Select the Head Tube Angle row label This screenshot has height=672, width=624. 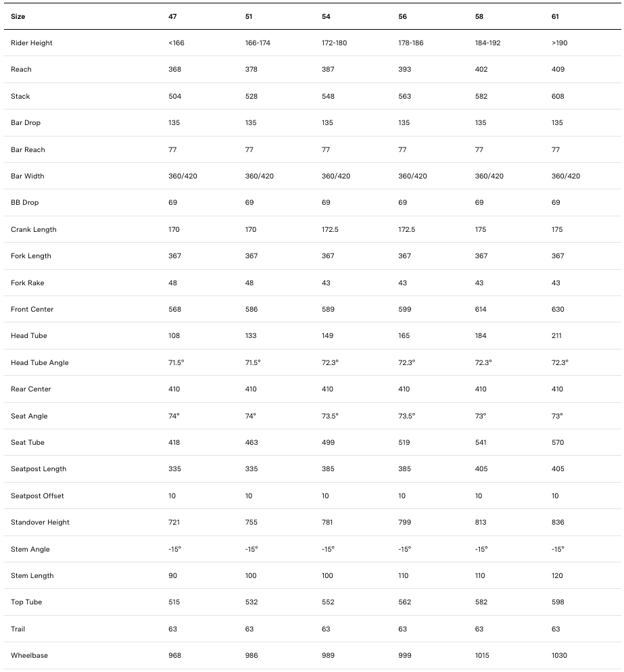39,363
